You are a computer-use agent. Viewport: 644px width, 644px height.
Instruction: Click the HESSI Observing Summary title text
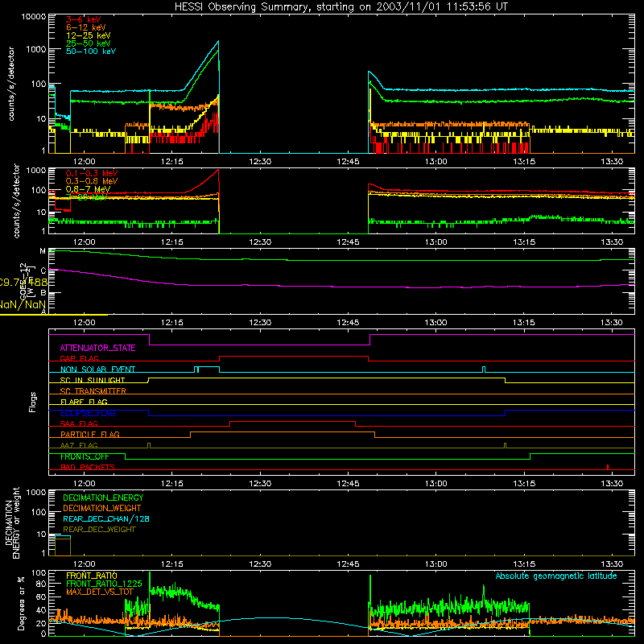[x=341, y=7]
